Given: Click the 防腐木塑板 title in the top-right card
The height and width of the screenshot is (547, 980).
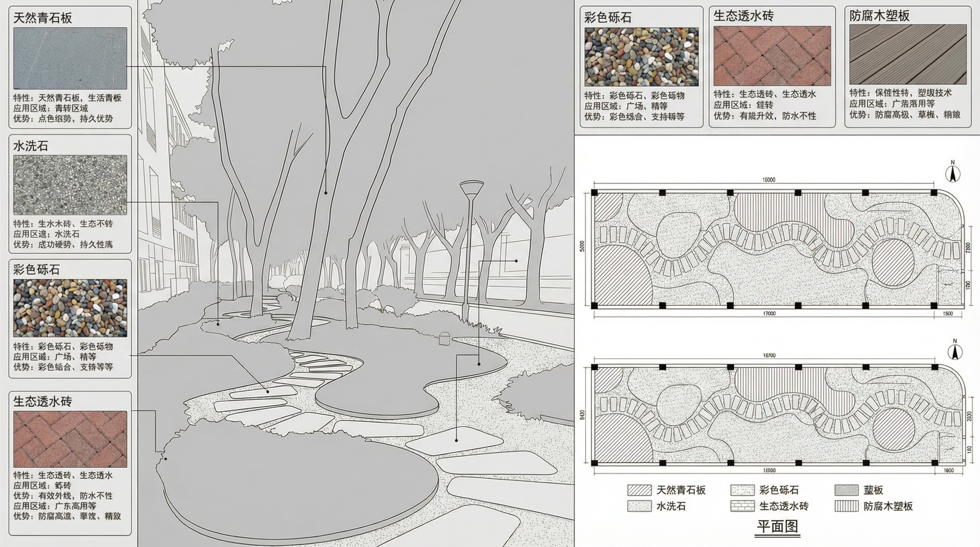Looking at the screenshot, I should point(880,16).
